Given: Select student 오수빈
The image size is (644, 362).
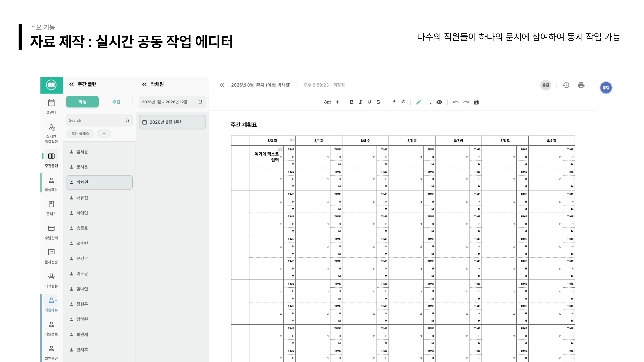Looking at the screenshot, I should [99, 243].
